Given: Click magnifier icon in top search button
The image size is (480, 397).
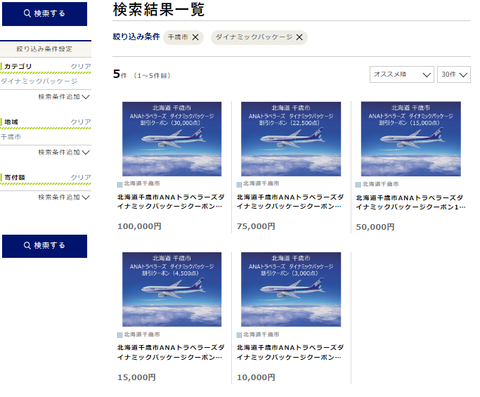Looking at the screenshot, I should pos(27,13).
